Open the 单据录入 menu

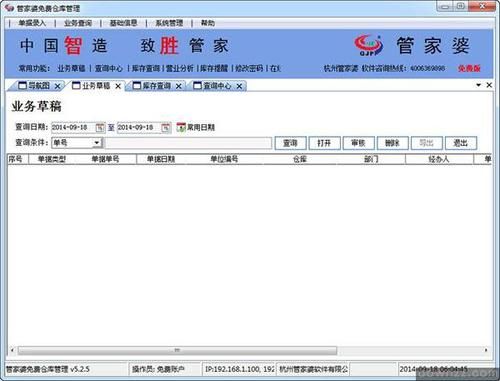coord(32,23)
